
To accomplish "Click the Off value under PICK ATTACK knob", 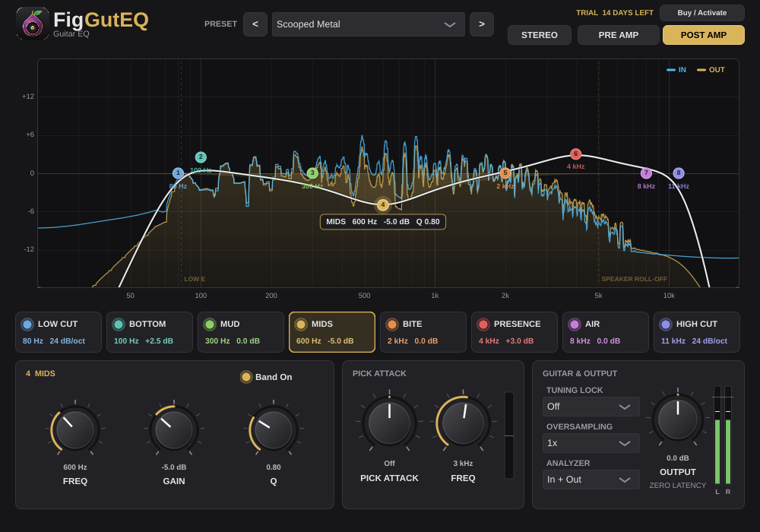I will point(389,463).
